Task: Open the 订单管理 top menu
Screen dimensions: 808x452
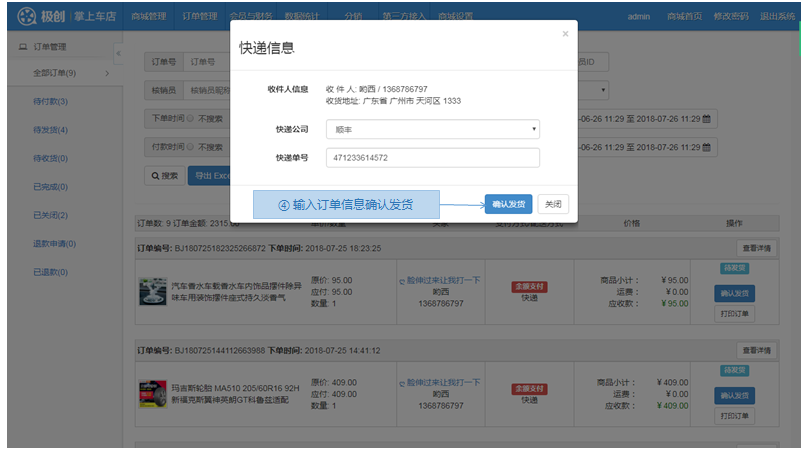Action: pyautogui.click(x=201, y=16)
